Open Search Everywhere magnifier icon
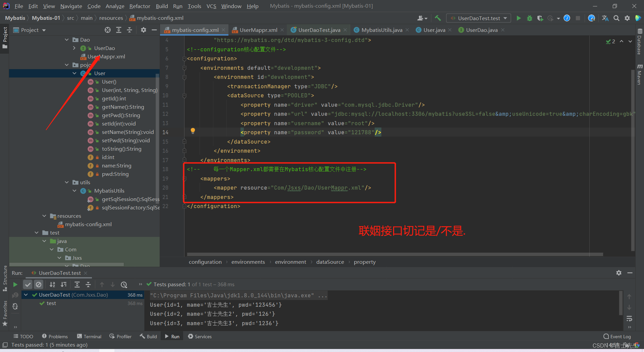Screen dimensions: 644x352 coord(616,18)
